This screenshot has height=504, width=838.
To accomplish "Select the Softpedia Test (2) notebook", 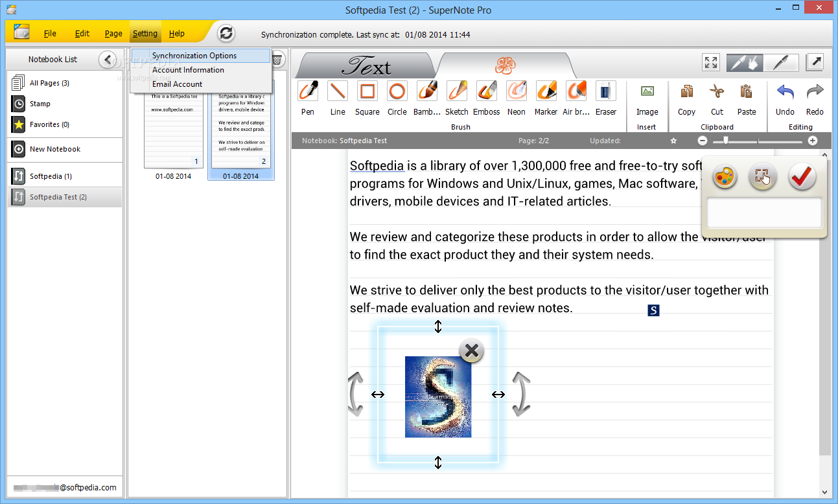I will click(x=64, y=197).
